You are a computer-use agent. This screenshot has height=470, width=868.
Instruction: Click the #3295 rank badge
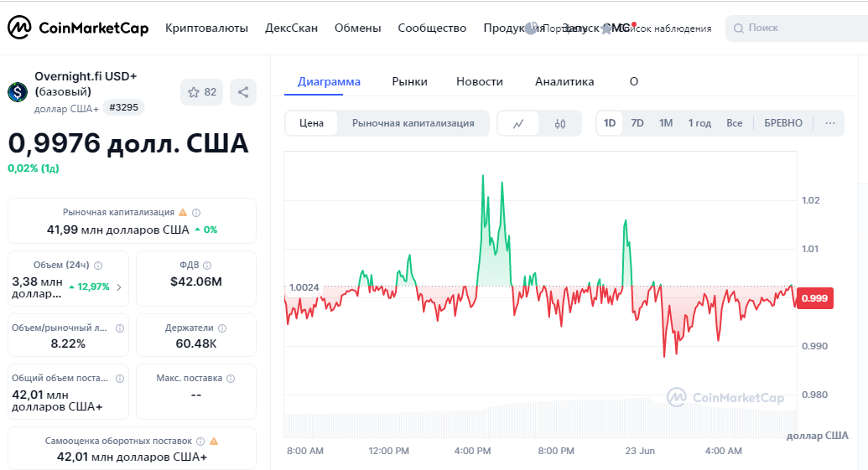(123, 107)
